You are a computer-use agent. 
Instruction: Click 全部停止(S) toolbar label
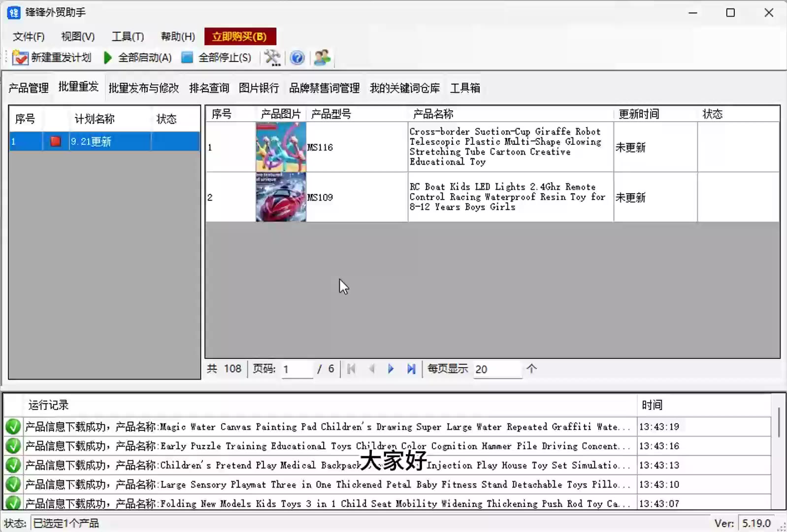pyautogui.click(x=225, y=58)
